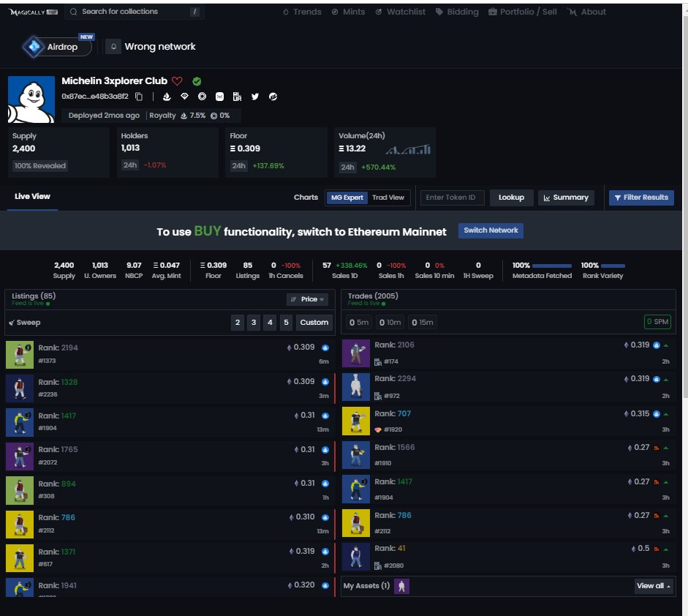688x616 pixels.
Task: Click Switch Network button
Action: [491, 230]
